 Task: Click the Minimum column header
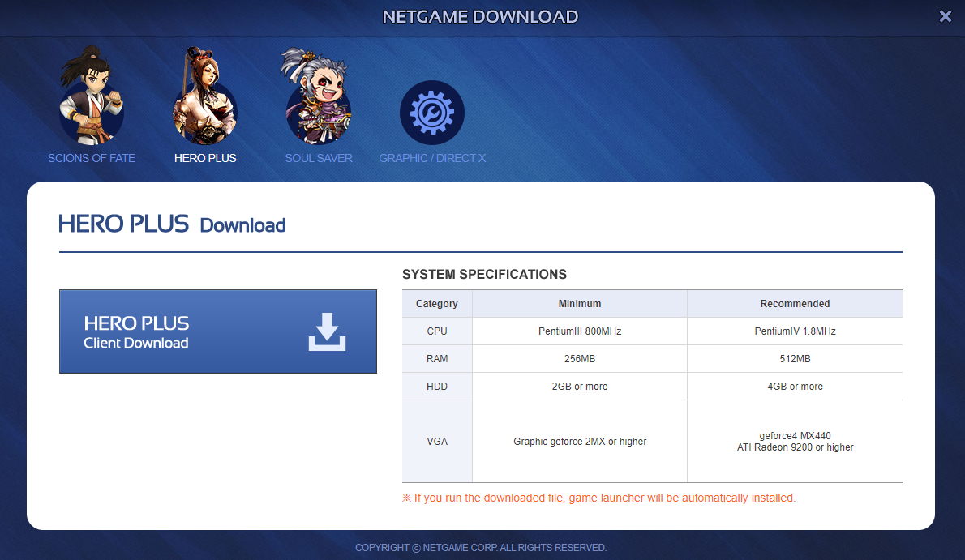[x=580, y=304]
